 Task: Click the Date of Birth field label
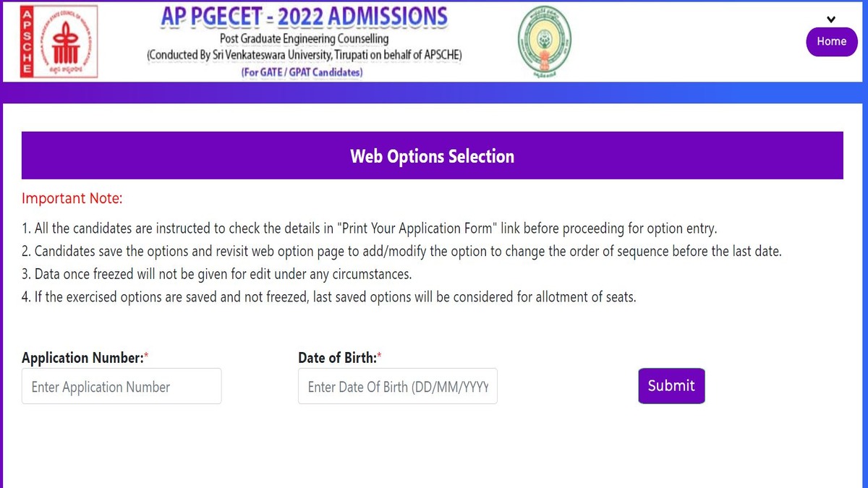[337, 358]
